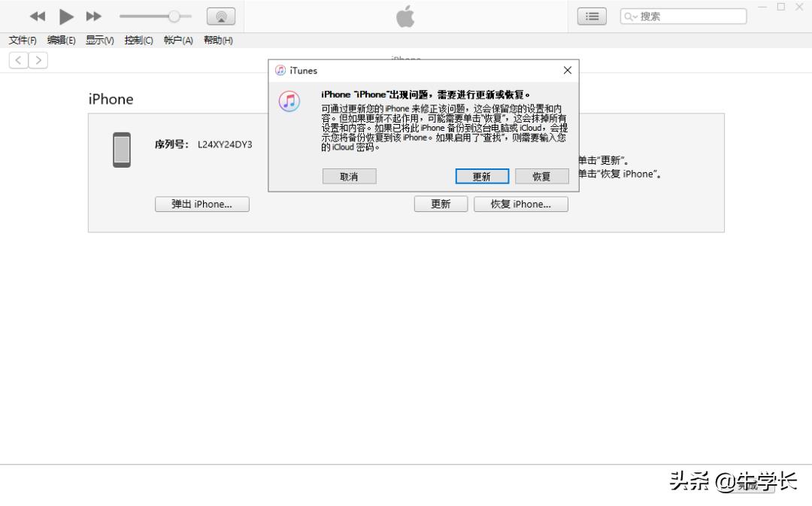Click the 恢复 iPhone… button
The width and height of the screenshot is (812, 506).
coord(520,204)
